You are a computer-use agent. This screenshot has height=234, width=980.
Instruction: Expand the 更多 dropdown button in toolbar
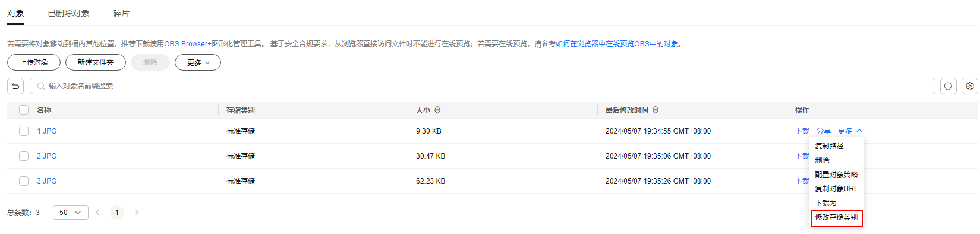(x=198, y=62)
